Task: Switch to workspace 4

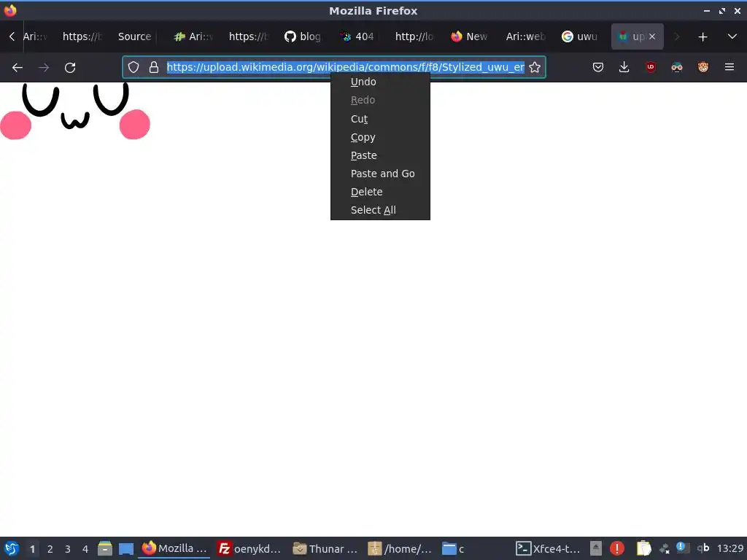Action: point(85,549)
